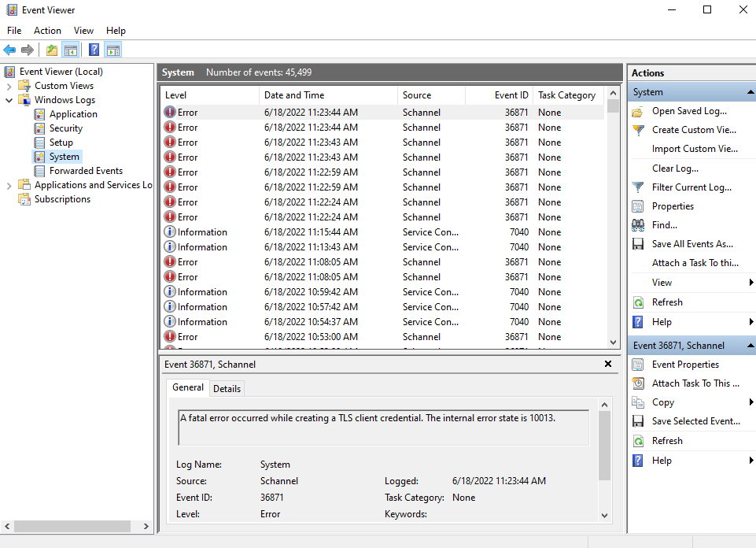The image size is (756, 548).
Task: Click the Help toolbar icon
Action: [x=94, y=50]
